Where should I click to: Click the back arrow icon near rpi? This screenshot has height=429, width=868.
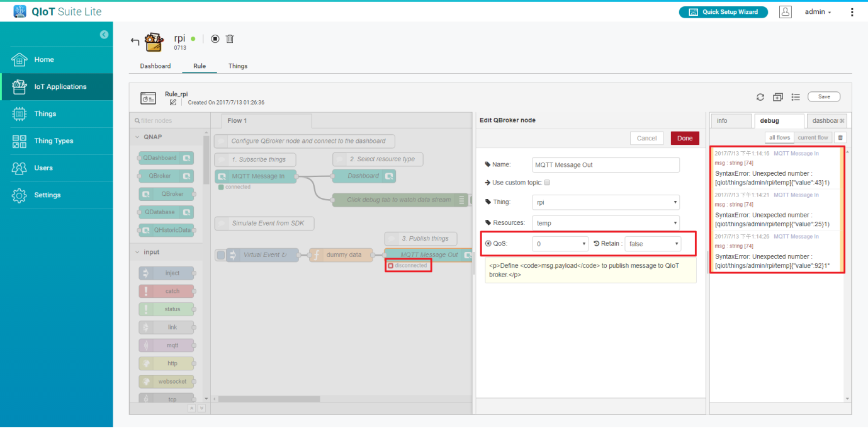135,42
